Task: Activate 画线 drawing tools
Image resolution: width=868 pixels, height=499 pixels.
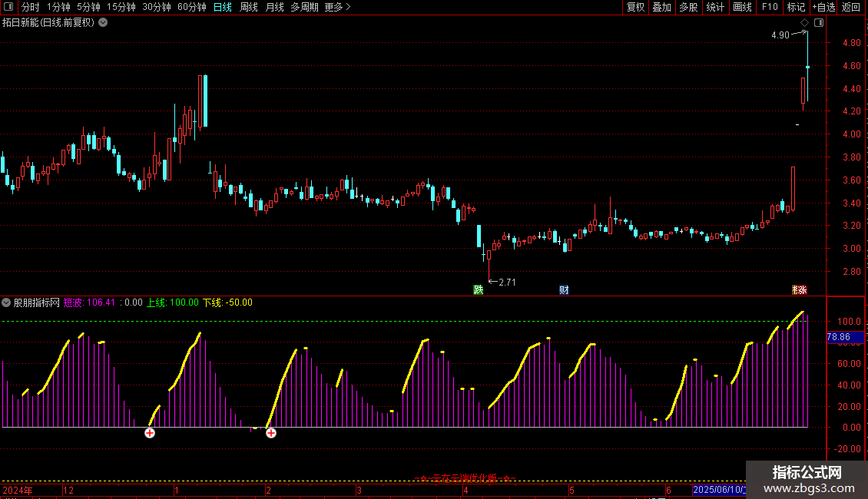Action: point(742,7)
